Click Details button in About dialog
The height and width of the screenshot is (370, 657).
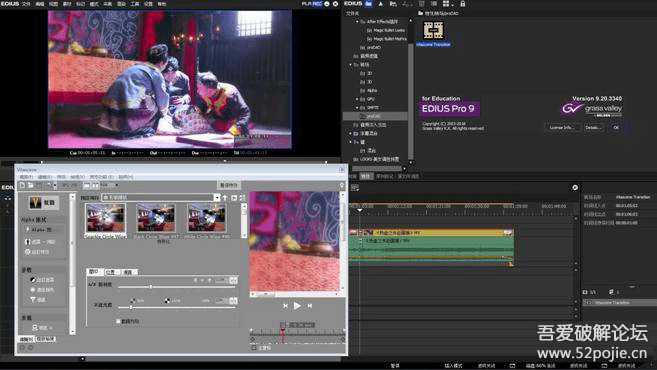(x=594, y=127)
